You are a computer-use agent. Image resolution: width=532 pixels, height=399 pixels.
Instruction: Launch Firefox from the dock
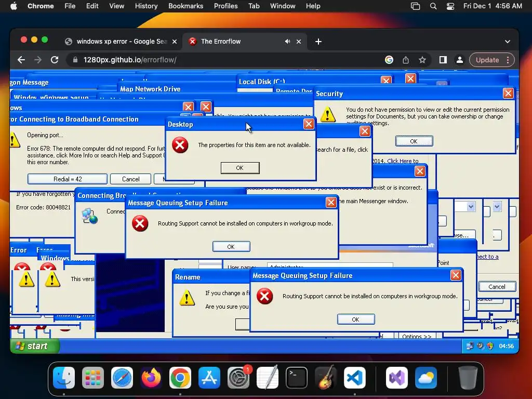coord(151,378)
